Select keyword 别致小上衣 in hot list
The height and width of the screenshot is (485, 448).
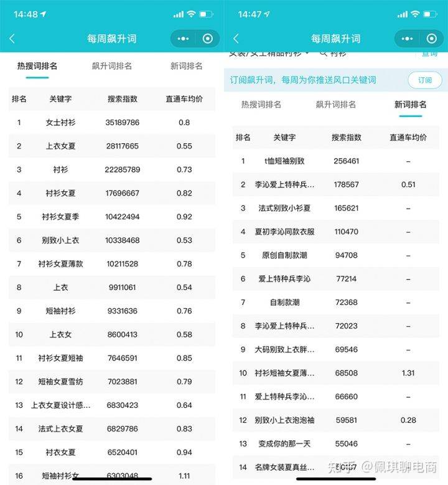tap(61, 240)
